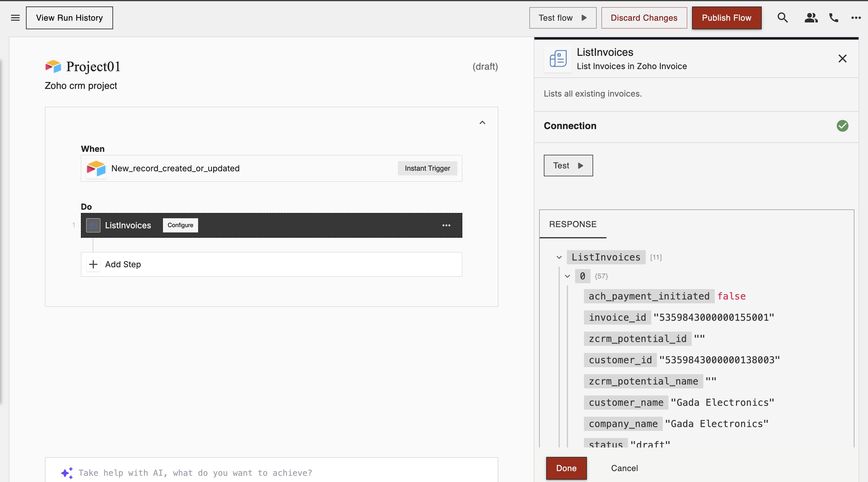868x482 pixels.
Task: Run the step Test button
Action: [568, 165]
